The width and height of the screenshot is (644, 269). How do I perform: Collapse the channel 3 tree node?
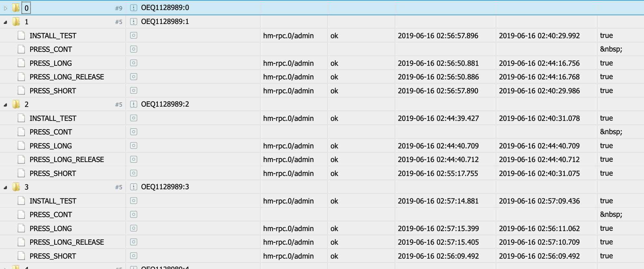pyautogui.click(x=6, y=187)
